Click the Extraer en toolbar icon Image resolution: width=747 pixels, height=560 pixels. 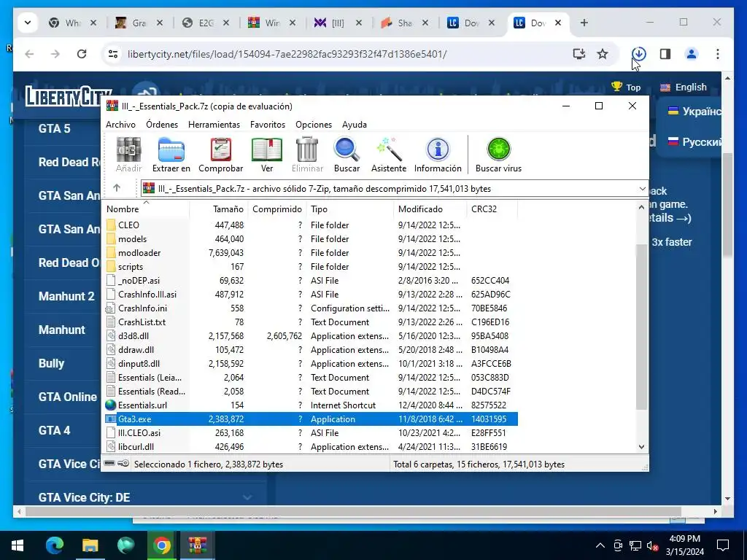click(x=171, y=155)
